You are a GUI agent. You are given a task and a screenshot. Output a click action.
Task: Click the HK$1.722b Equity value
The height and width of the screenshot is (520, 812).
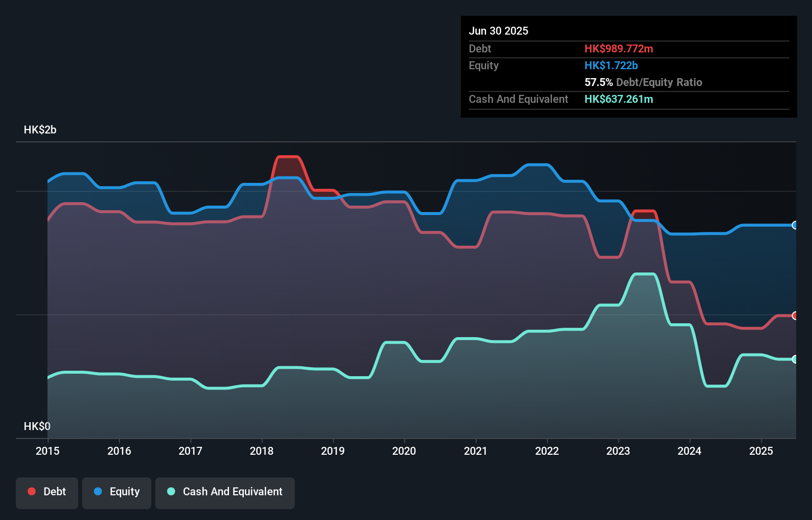[x=611, y=65]
